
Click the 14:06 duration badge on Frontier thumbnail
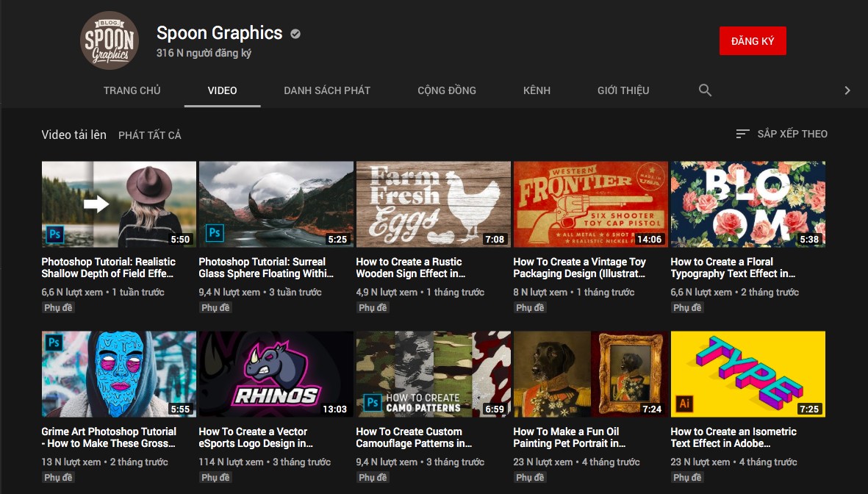point(649,239)
